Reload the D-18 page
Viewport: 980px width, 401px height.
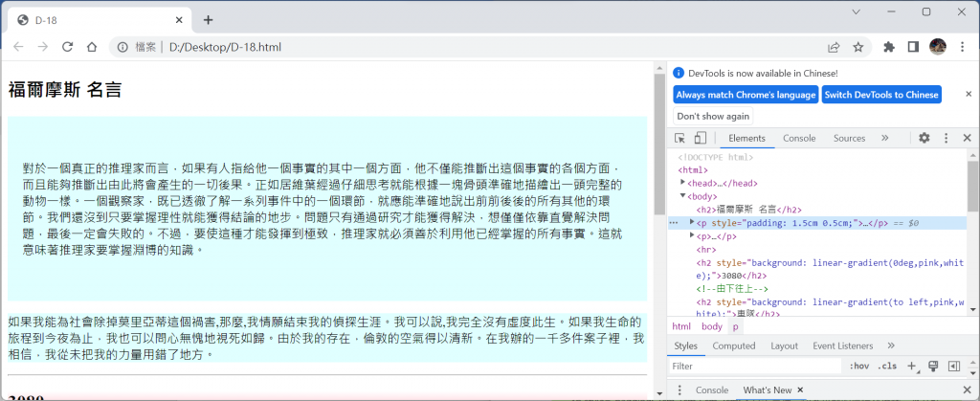coord(67,47)
